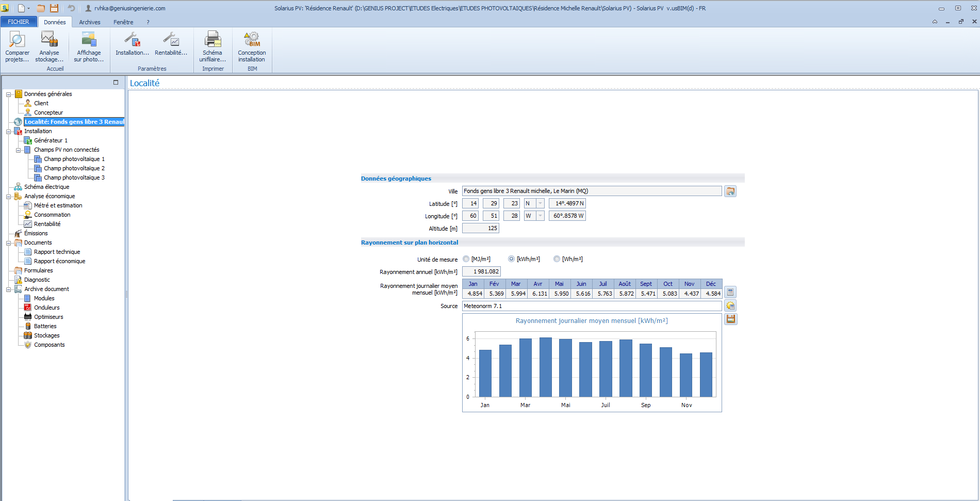Collapse the left panel with the square icon
This screenshot has height=501, width=980.
click(x=116, y=83)
